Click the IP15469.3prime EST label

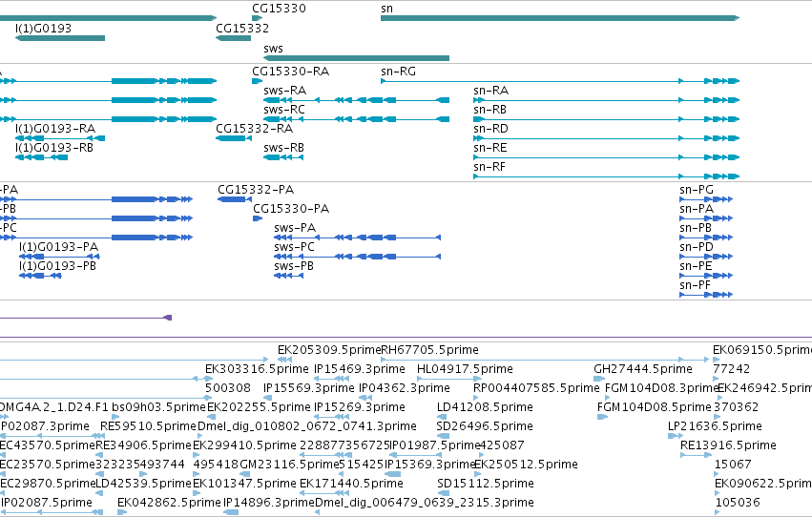click(x=360, y=369)
